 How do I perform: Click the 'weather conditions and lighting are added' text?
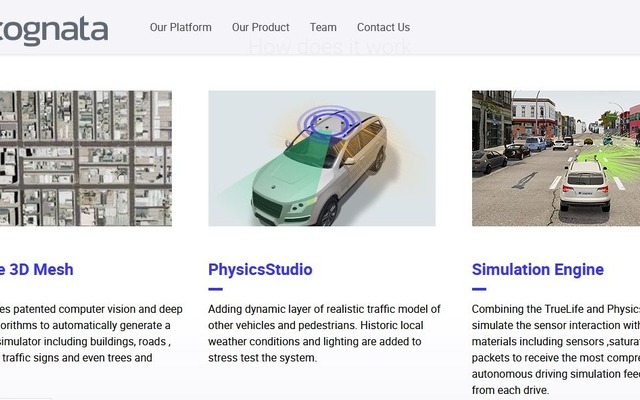tap(309, 342)
